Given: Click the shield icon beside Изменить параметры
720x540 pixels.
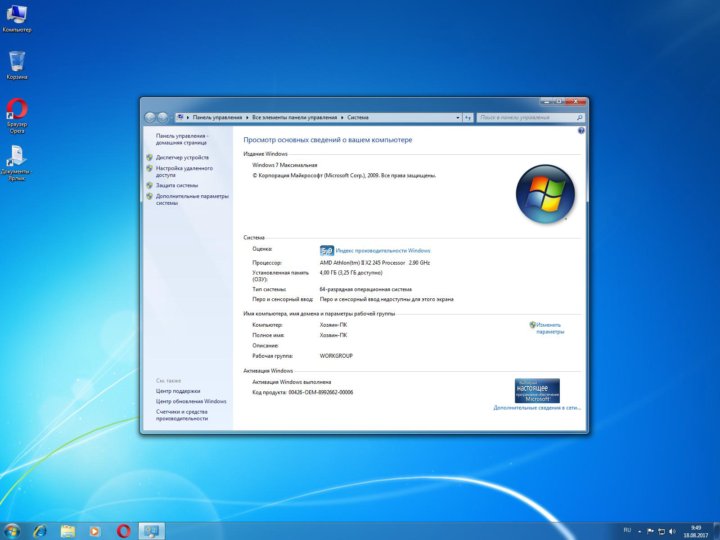Looking at the screenshot, I should (x=532, y=325).
